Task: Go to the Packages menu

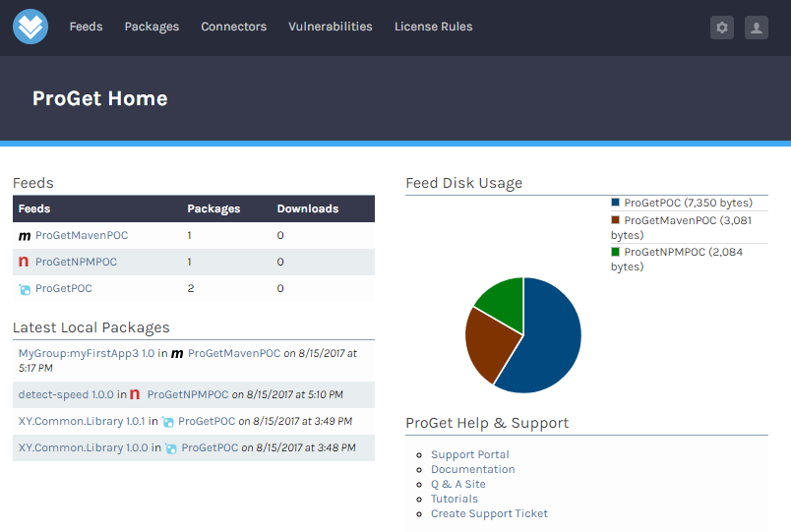Action: [x=152, y=27]
